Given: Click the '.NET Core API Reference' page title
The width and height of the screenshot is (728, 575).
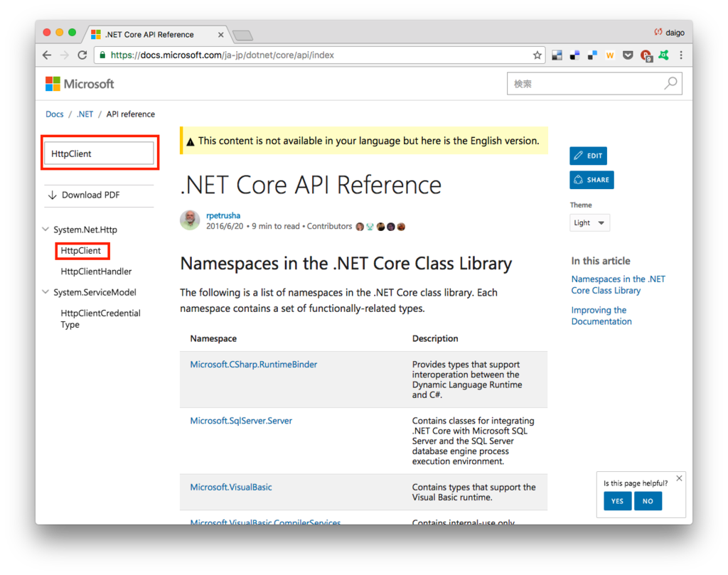Looking at the screenshot, I should [x=311, y=186].
